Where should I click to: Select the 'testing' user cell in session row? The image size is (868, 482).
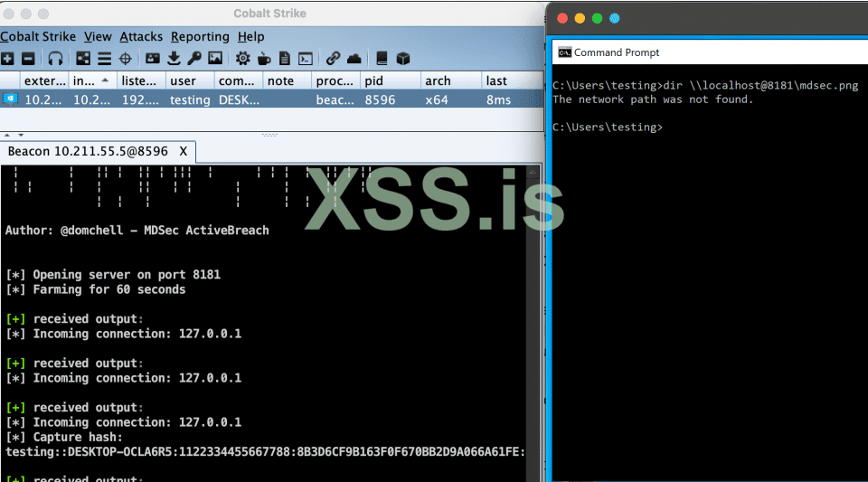coord(190,100)
